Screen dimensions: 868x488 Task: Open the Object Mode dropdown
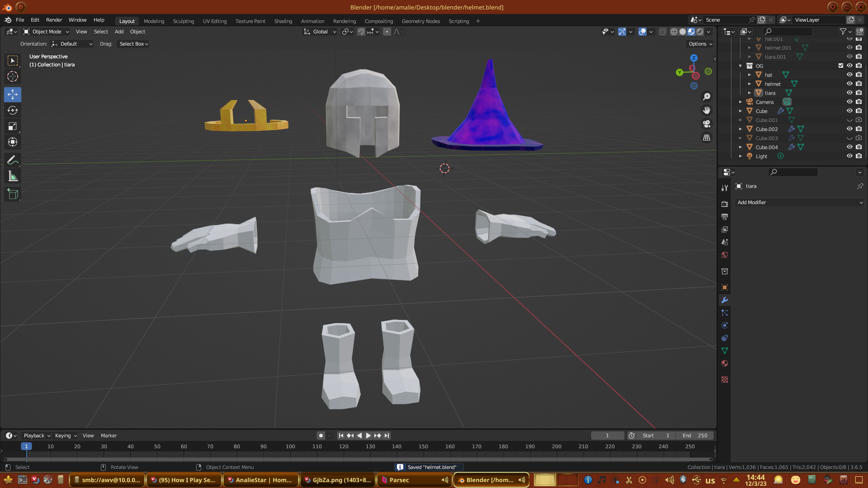[x=46, y=32]
